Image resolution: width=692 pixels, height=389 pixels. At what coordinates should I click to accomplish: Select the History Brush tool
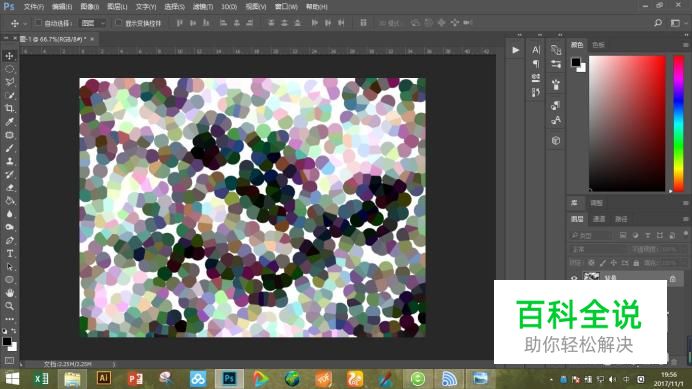(9, 174)
